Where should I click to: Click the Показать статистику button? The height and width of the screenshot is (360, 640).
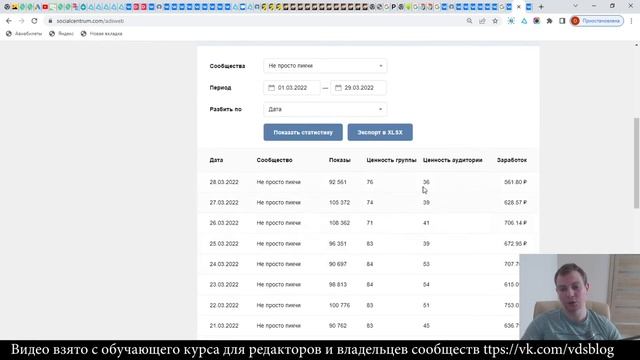coord(303,132)
